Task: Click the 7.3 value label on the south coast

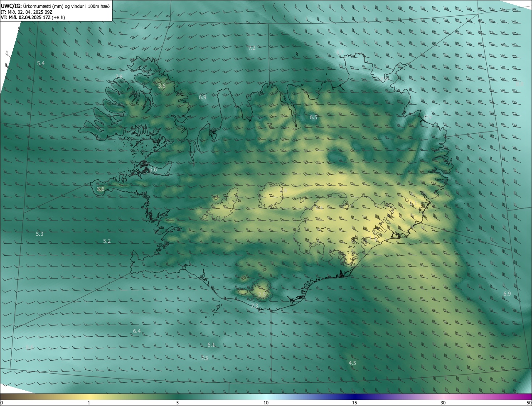Action: pyautogui.click(x=255, y=306)
